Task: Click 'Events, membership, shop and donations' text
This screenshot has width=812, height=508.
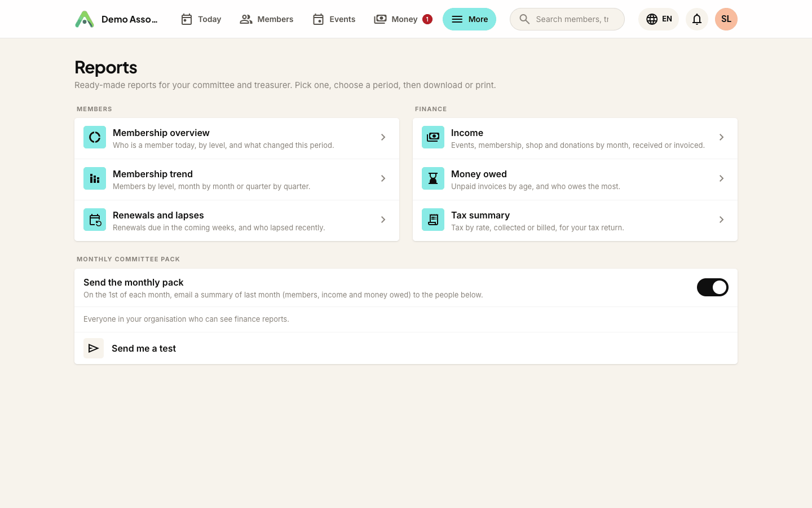Action: pos(578,145)
